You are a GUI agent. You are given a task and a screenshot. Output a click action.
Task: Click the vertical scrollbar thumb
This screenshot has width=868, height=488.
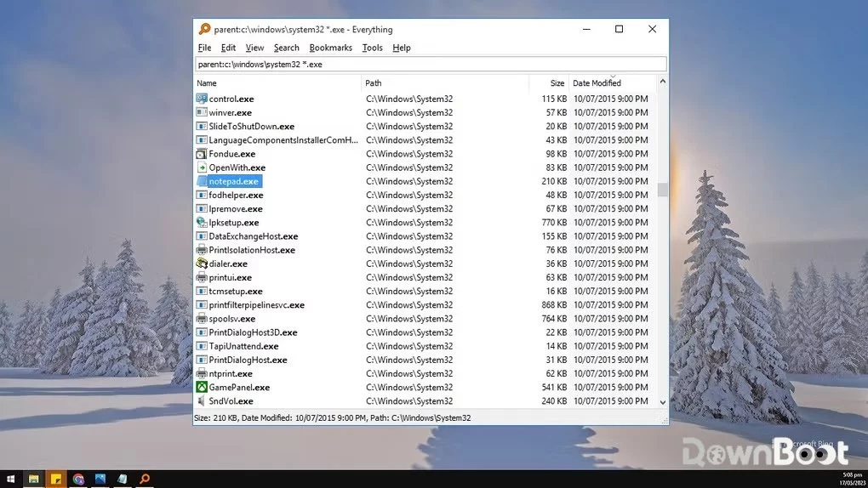[x=663, y=190]
